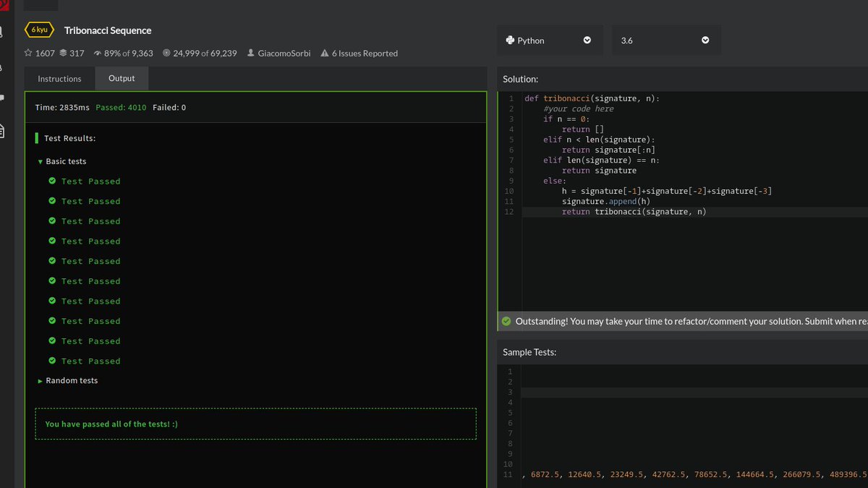Image resolution: width=868 pixels, height=488 pixels.
Task: Click the warning triangle icon for issues
Action: tap(325, 53)
